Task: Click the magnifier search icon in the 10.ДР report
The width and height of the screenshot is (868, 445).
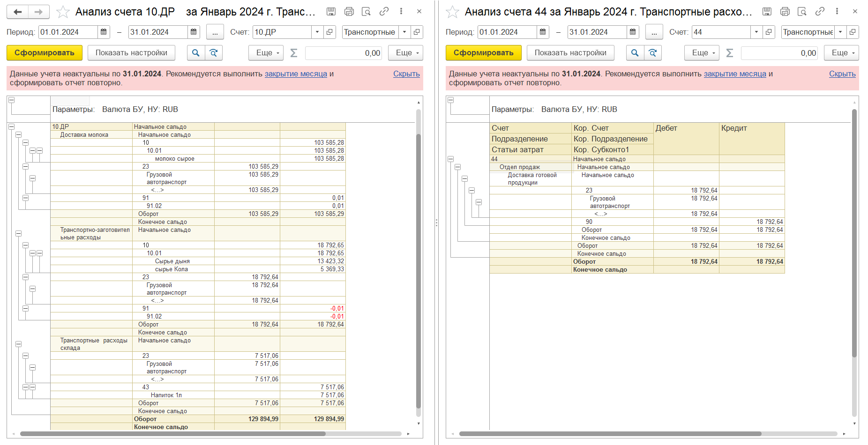Action: pos(196,53)
